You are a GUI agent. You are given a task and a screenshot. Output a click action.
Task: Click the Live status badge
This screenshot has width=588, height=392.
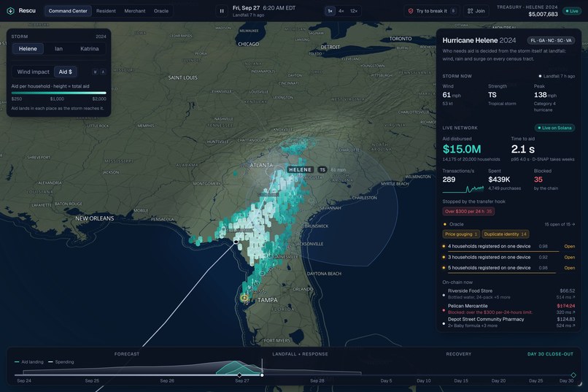click(572, 11)
